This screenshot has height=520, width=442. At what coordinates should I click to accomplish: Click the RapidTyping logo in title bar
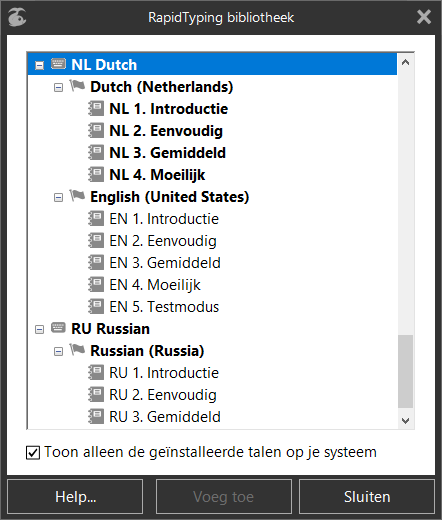pyautogui.click(x=17, y=17)
